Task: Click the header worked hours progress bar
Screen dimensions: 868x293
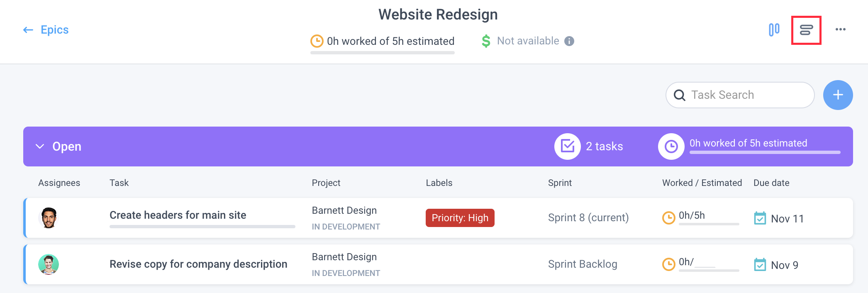Action: coord(382,53)
